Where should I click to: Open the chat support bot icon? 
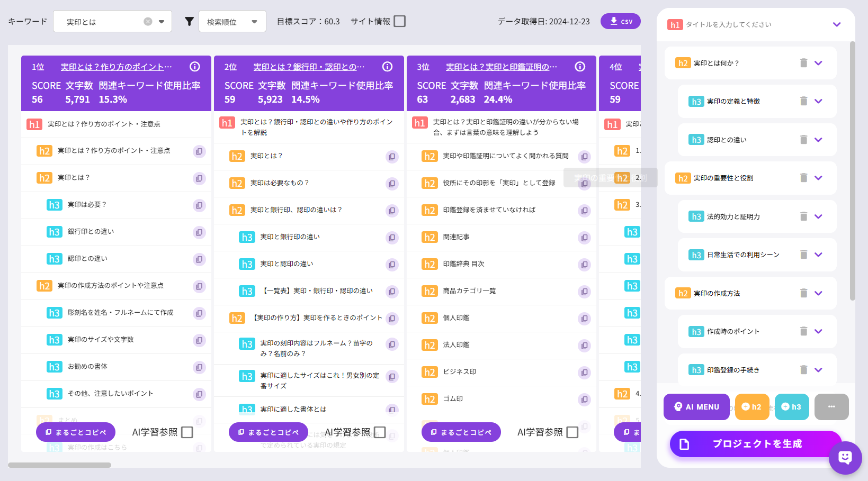tap(845, 457)
